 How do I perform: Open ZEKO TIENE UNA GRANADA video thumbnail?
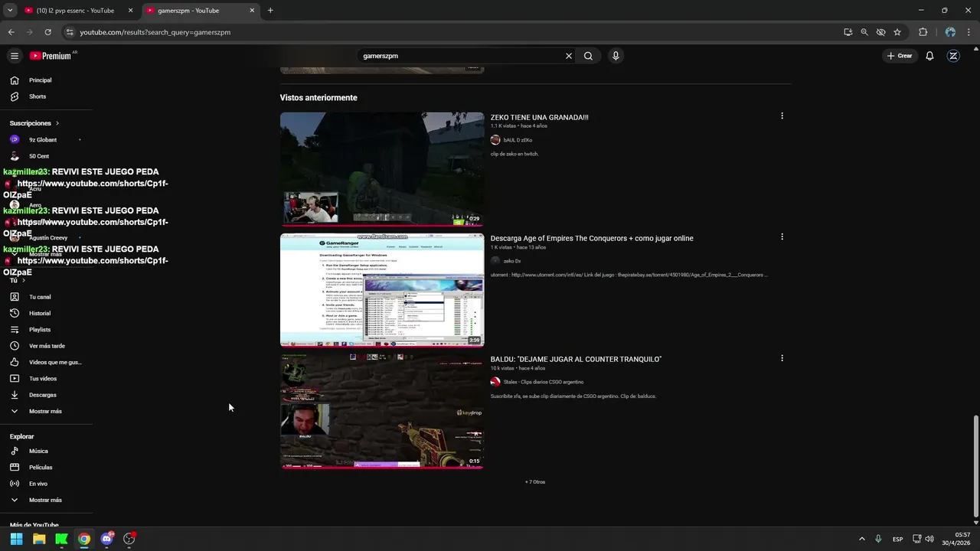tap(382, 169)
